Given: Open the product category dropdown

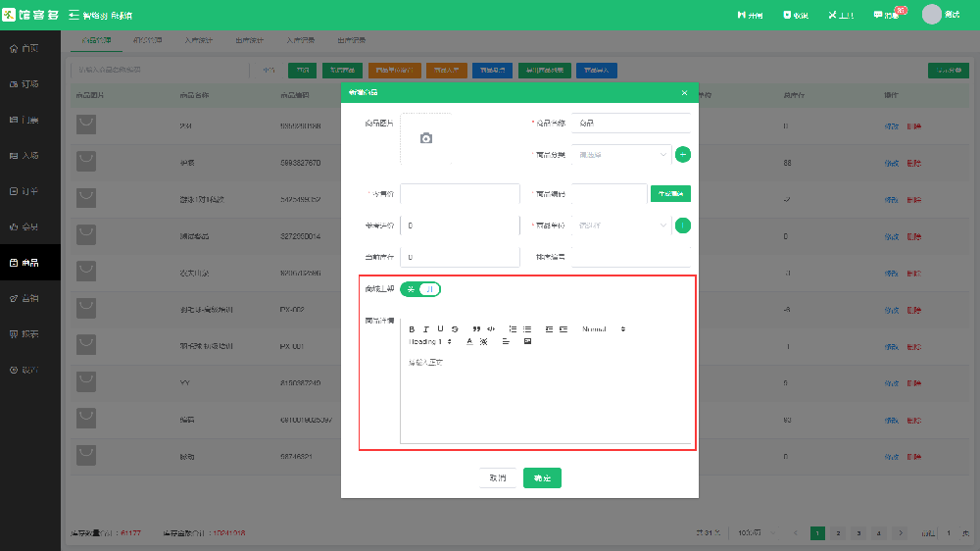Looking at the screenshot, I should click(620, 154).
